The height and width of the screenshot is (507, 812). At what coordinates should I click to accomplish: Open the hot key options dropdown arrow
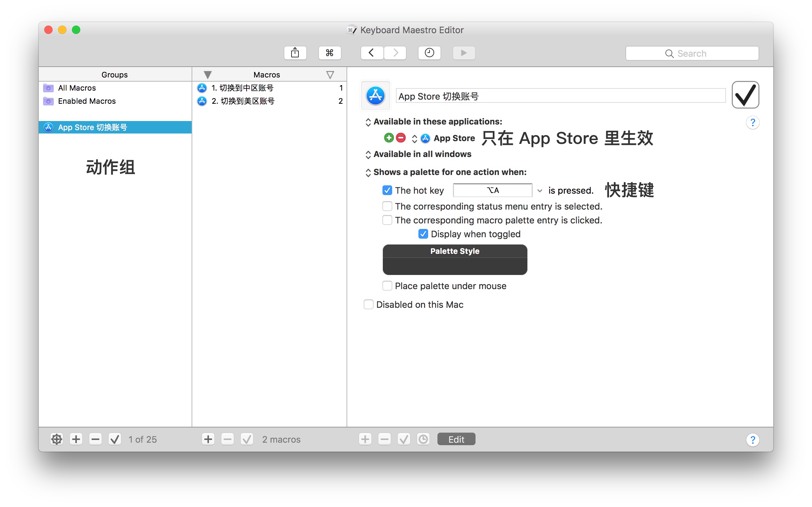tap(539, 191)
